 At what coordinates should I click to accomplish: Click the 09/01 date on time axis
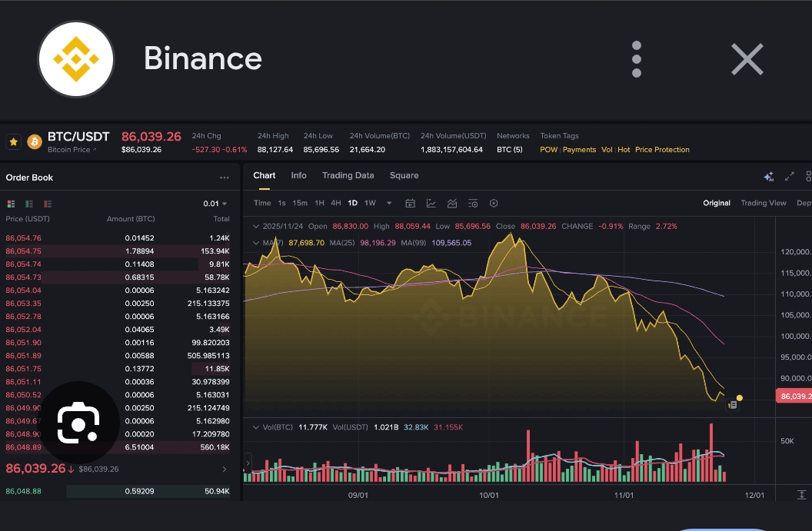[358, 496]
